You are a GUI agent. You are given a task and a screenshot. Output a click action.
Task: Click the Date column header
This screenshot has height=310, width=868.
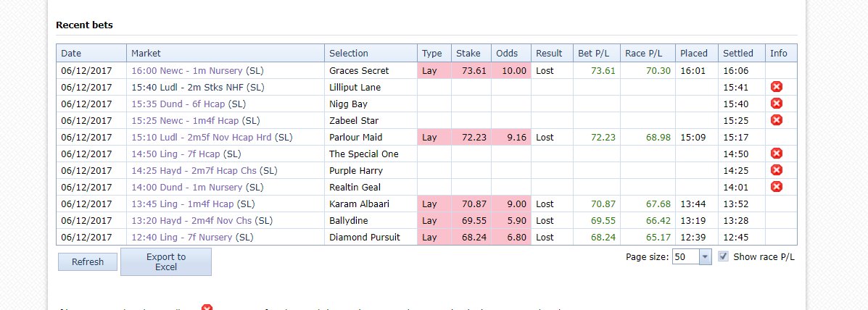[91, 53]
